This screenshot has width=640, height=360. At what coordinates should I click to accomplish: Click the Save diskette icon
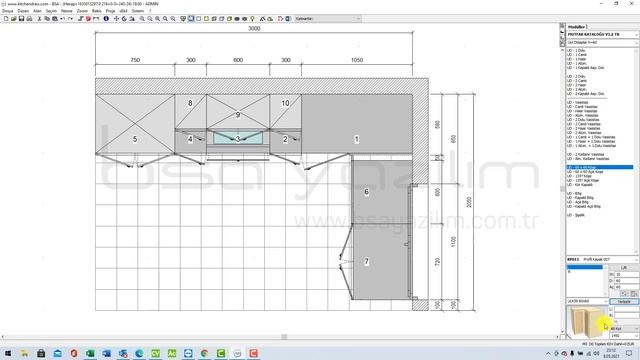[x=21, y=19]
